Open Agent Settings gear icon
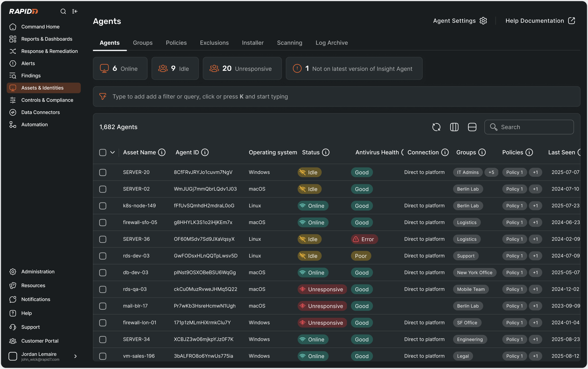Viewport: 588px width, 369px height. (x=483, y=21)
